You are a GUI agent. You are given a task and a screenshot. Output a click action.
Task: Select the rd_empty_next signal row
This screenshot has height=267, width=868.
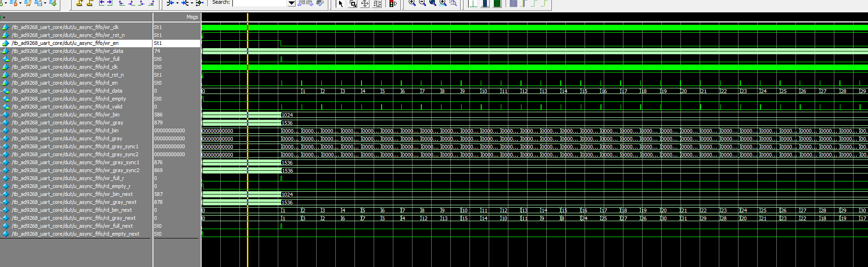point(76,234)
